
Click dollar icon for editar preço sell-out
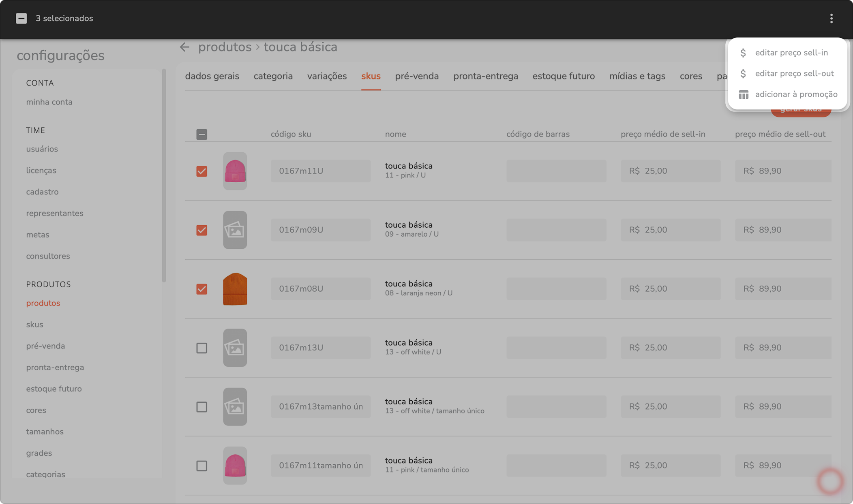[743, 74]
